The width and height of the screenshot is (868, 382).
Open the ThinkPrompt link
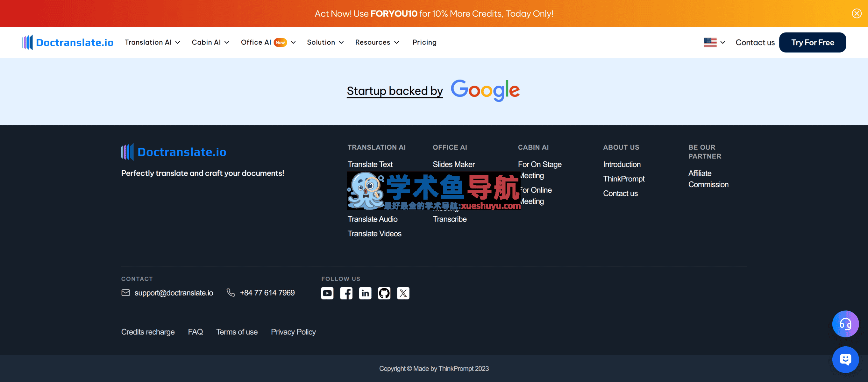(x=624, y=179)
